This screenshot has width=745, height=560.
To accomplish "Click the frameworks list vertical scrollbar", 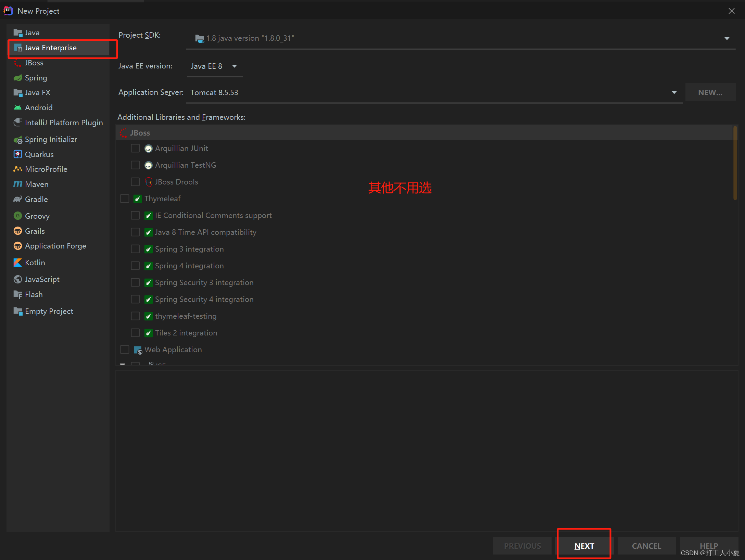I will pos(735,163).
